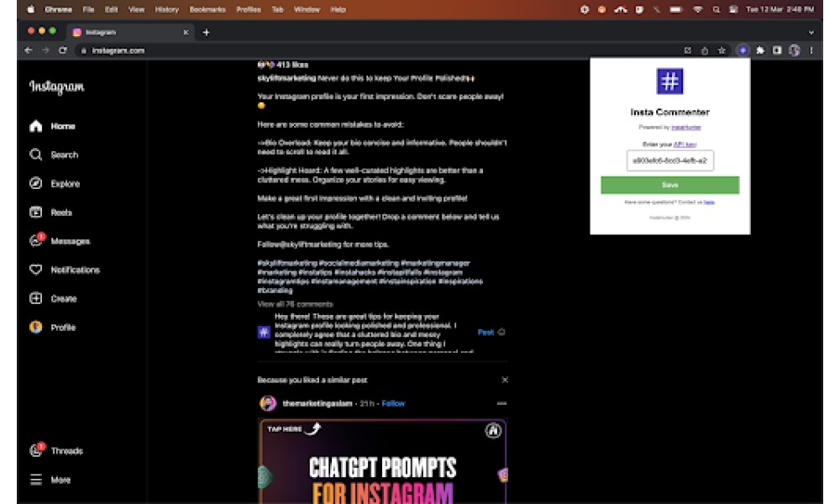This screenshot has width=840, height=504.
Task: Open Threads in the sidebar
Action: pyautogui.click(x=55, y=451)
